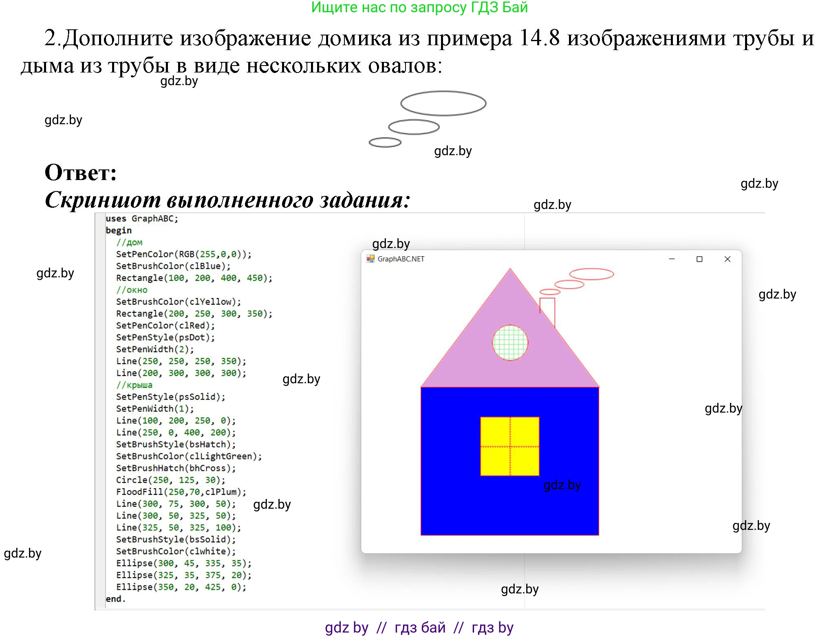
Task: Click the smallest red smoke ellipse above the chimney
Action: click(x=550, y=292)
